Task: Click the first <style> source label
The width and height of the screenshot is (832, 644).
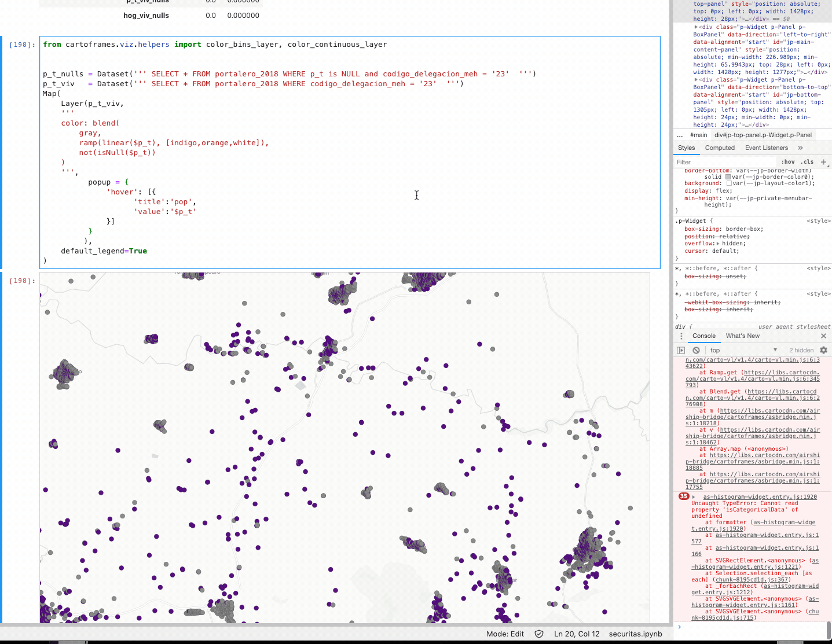Action: (819, 221)
